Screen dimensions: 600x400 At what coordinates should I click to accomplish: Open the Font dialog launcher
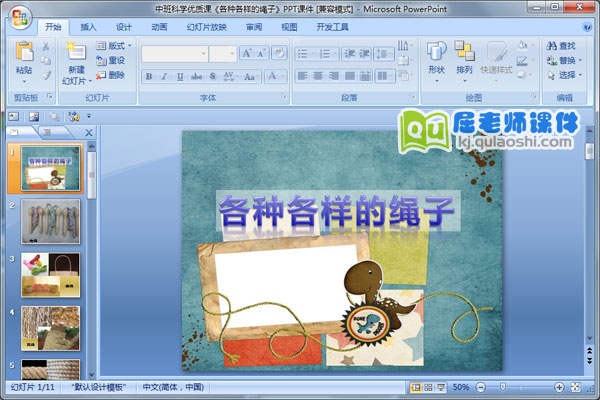[x=284, y=96]
